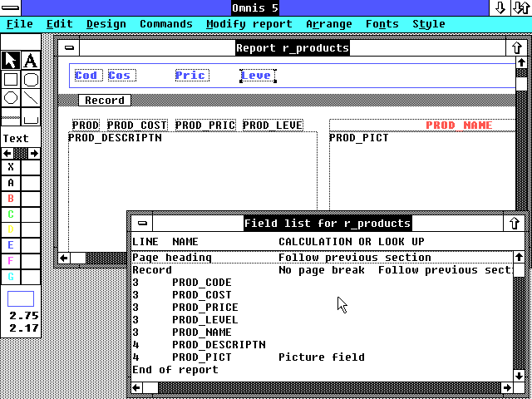Image resolution: width=532 pixels, height=399 pixels.
Task: Open the Arrange menu
Action: click(x=329, y=24)
